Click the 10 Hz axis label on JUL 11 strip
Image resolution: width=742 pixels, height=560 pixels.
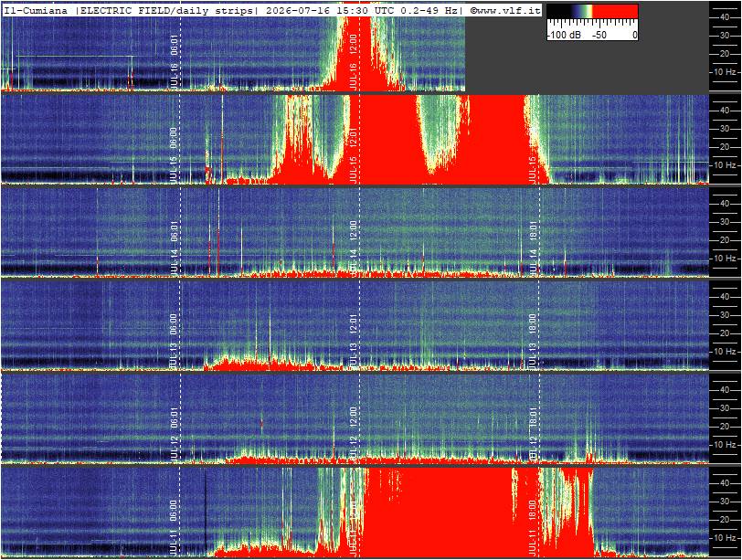click(x=726, y=538)
